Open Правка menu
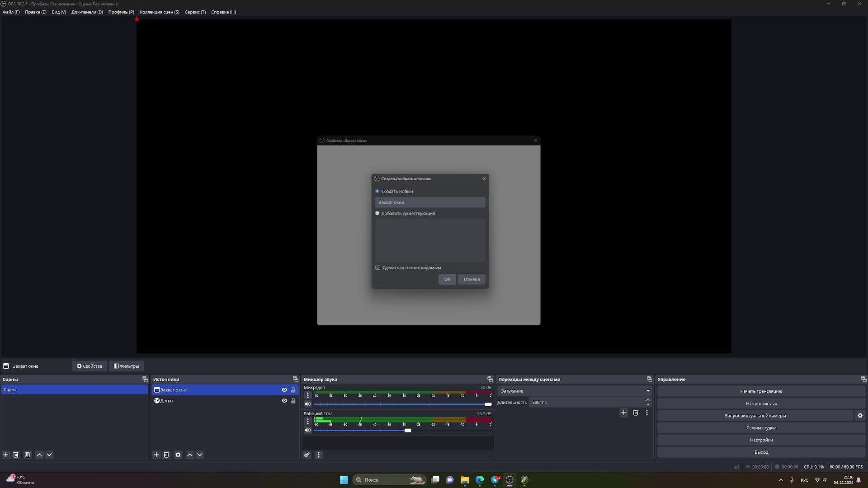This screenshot has width=868, height=488. (36, 12)
